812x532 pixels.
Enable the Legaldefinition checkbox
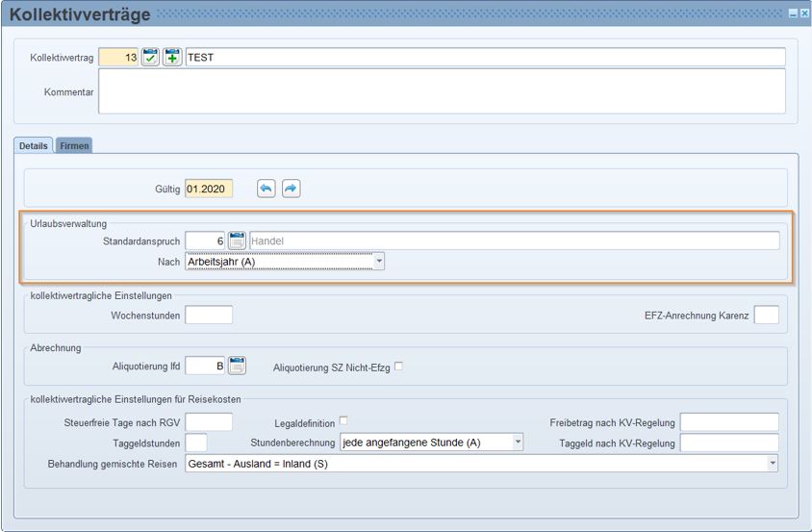click(343, 420)
